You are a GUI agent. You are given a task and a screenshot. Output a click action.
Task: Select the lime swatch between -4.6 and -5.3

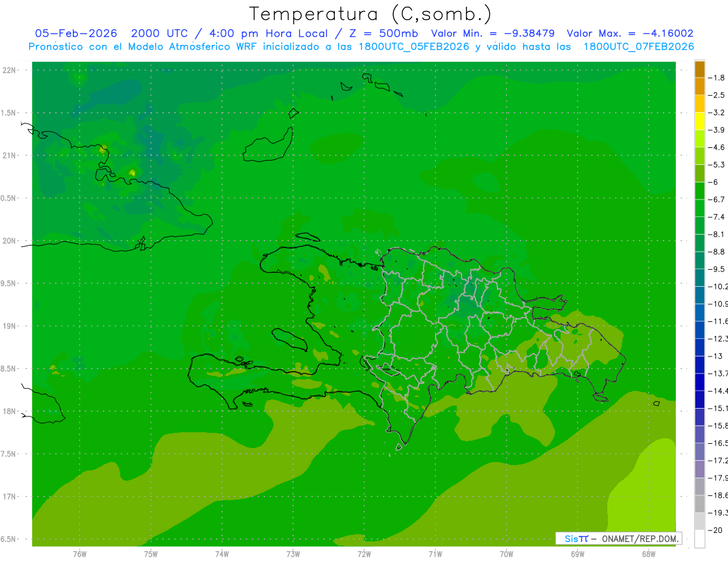click(699, 156)
